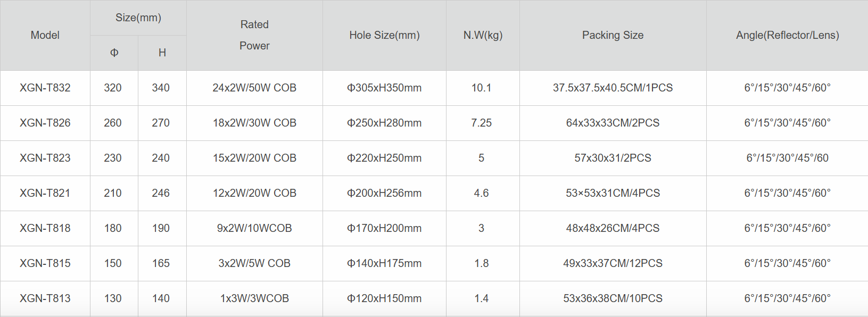Select the XGN-T823 model cell
868x317 pixels.
(x=45, y=158)
